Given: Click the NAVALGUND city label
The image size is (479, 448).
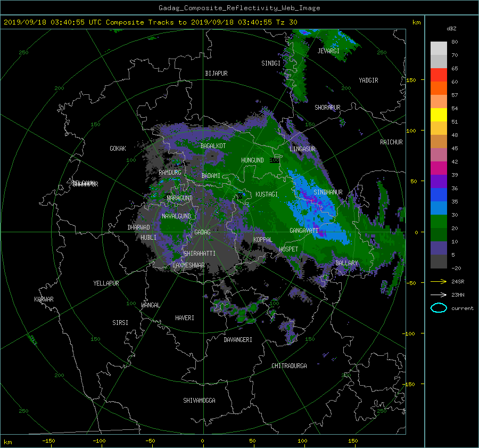Looking at the screenshot, I should click(x=176, y=216).
